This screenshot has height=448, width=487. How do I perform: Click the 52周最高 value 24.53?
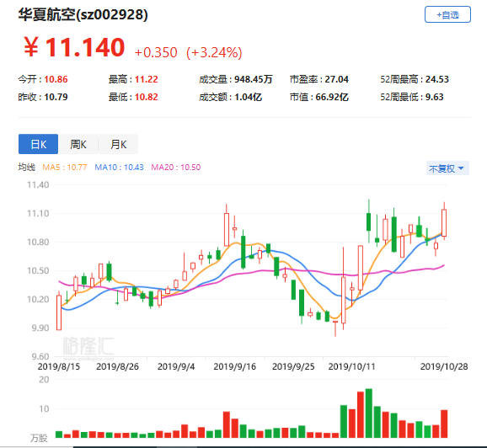437,79
